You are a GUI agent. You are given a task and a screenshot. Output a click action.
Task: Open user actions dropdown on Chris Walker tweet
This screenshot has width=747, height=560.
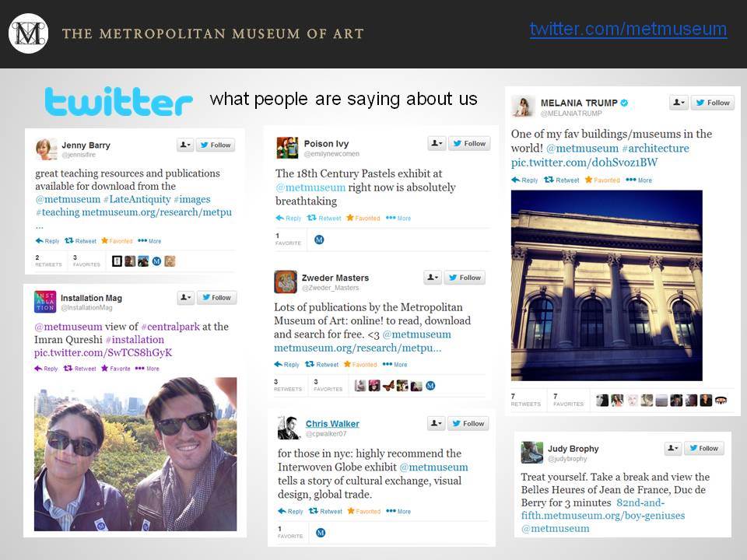point(437,423)
